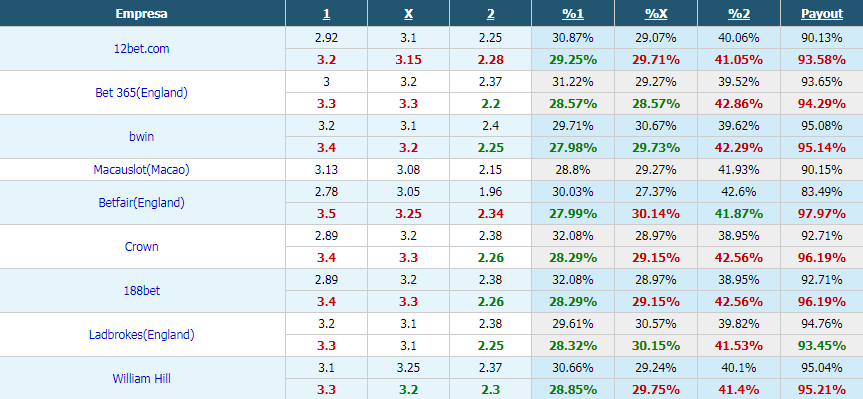Open the Ladbrokes(England) link
Screen dimensions: 863x399
[142, 335]
